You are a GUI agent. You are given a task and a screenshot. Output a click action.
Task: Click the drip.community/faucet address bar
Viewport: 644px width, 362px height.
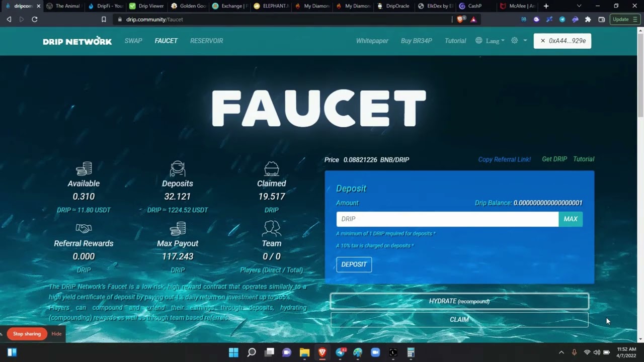click(x=282, y=19)
